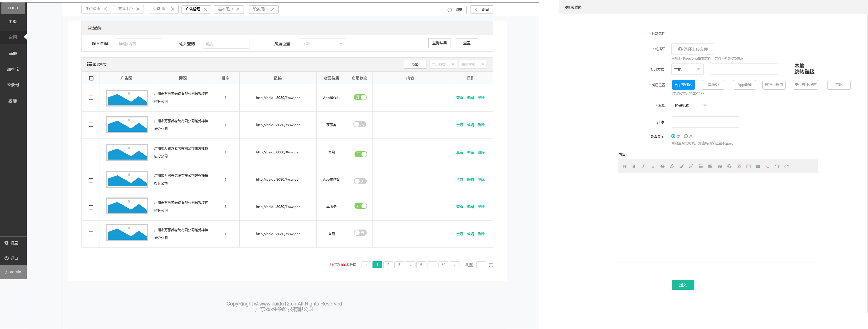Click the bullet list icon in the editor

click(x=701, y=166)
